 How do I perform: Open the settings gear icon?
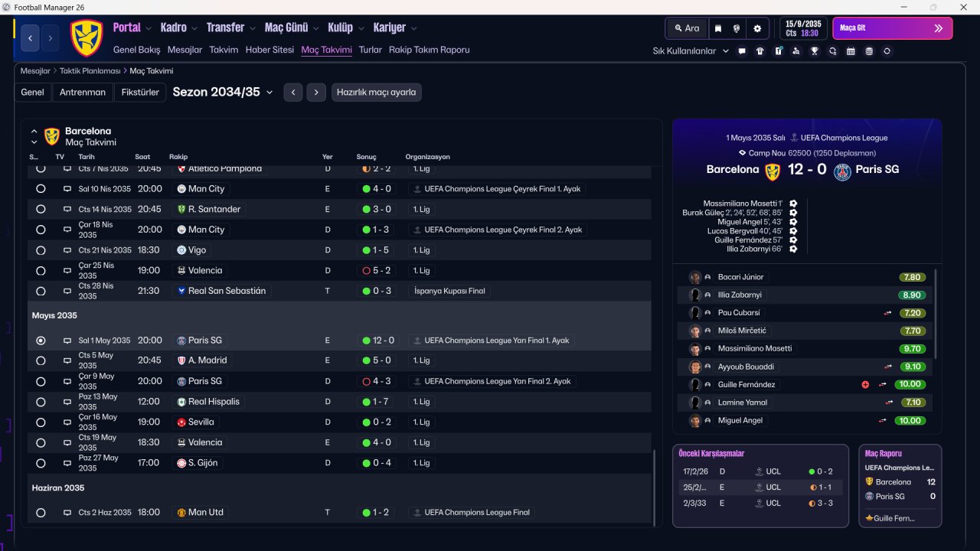point(757,28)
